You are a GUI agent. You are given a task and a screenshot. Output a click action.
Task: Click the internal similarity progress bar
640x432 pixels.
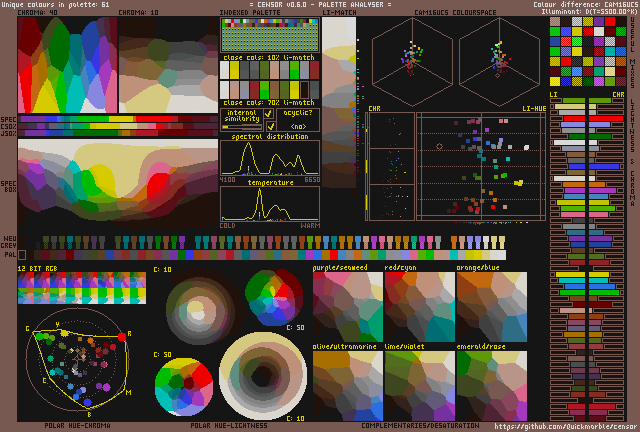242,127
